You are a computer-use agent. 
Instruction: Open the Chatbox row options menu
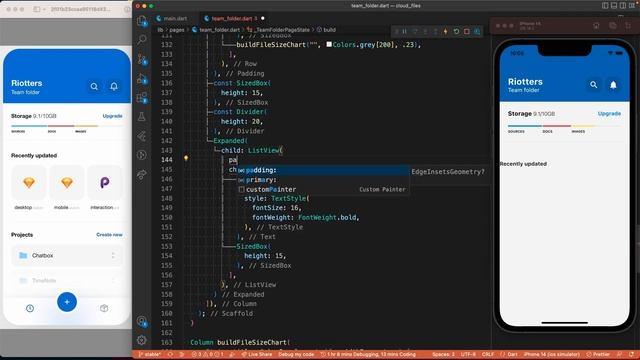point(113,256)
